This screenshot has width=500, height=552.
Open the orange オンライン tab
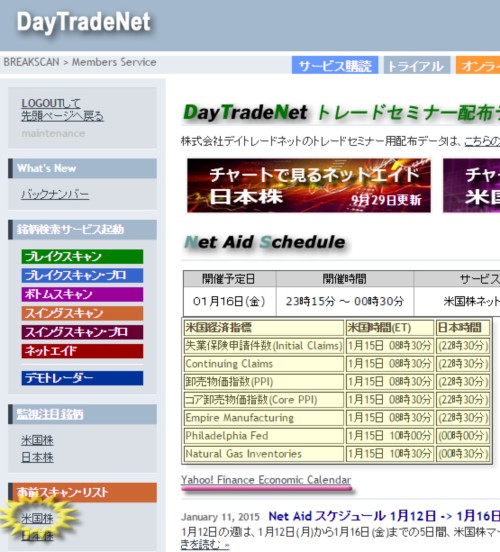pyautogui.click(x=478, y=65)
